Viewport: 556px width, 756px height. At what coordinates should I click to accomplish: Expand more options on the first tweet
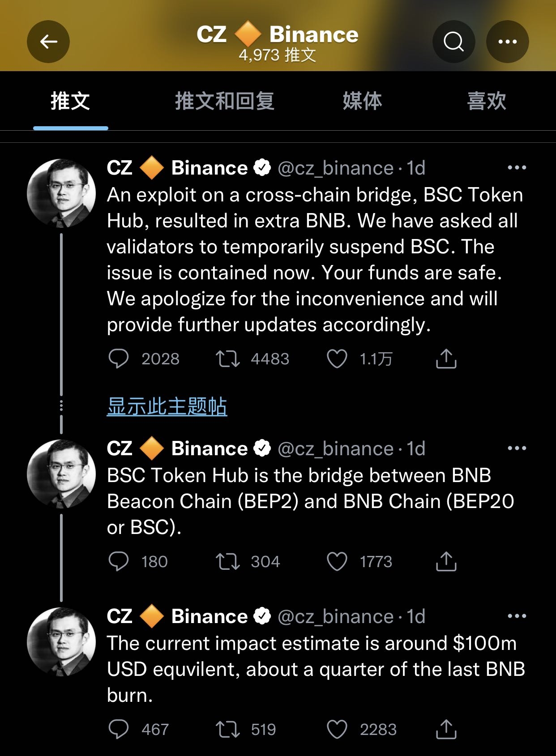(x=517, y=168)
